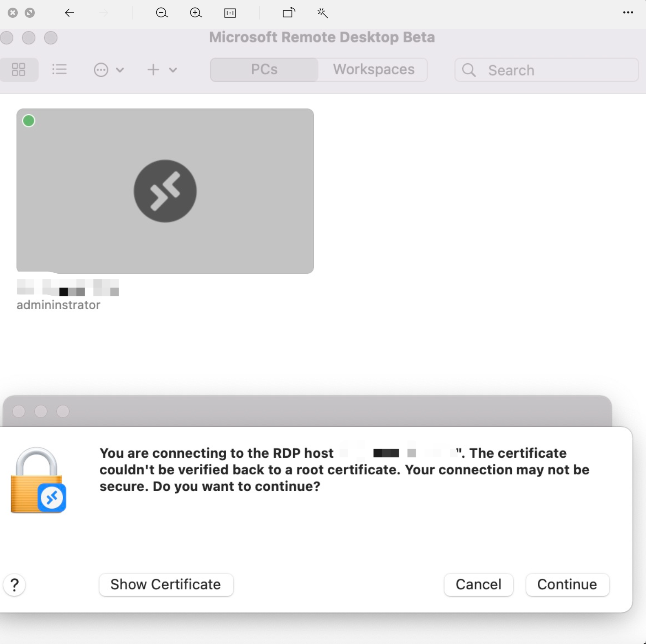Select the PCs tab
This screenshot has height=644, width=646.
click(x=264, y=70)
